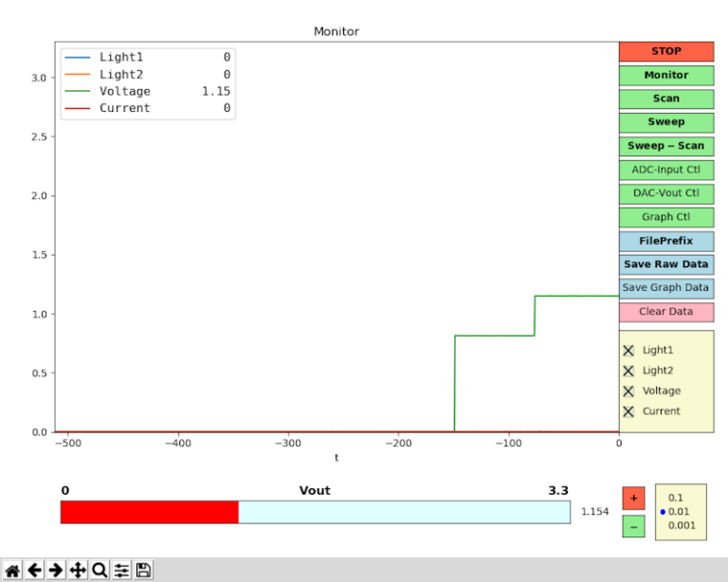This screenshot has height=582, width=728.
Task: Toggle the Light1 trace checkbox
Action: 628,350
